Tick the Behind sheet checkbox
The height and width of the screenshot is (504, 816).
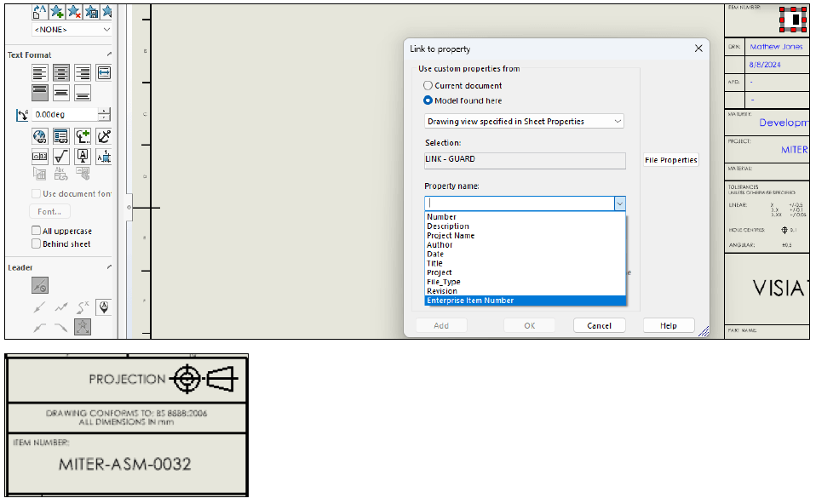[36, 243]
